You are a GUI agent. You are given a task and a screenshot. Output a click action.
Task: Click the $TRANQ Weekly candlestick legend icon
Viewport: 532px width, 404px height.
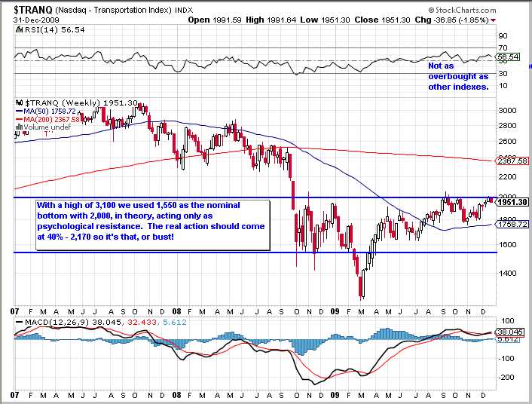tap(20, 103)
